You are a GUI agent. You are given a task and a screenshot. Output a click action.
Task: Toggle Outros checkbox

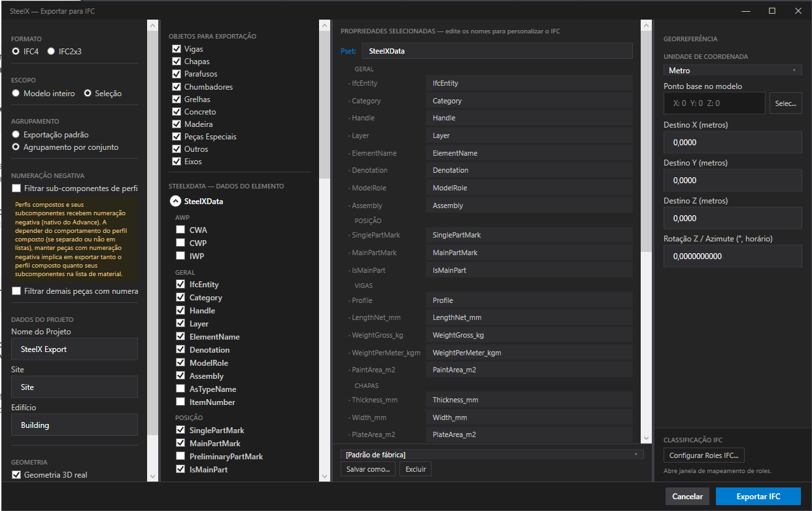[x=177, y=149]
